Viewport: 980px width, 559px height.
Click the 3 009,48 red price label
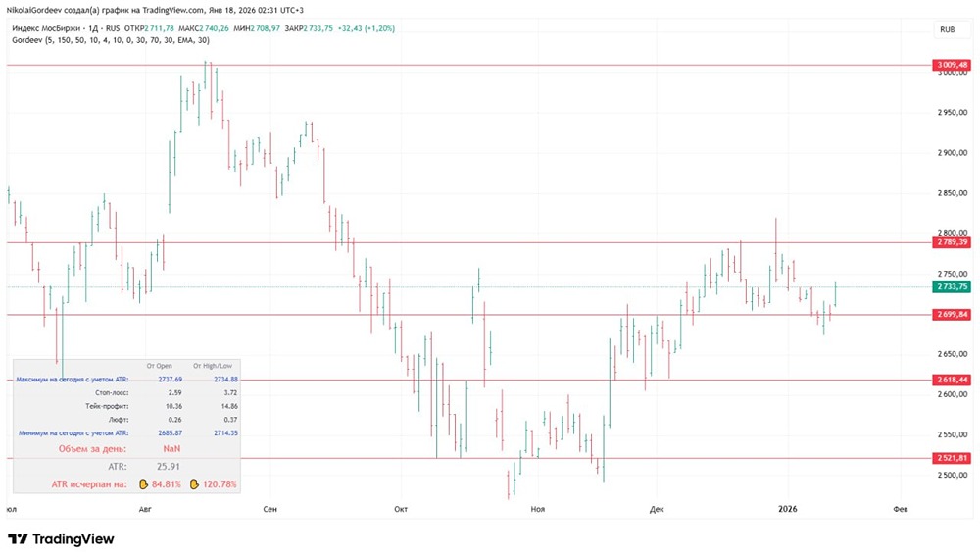(953, 66)
